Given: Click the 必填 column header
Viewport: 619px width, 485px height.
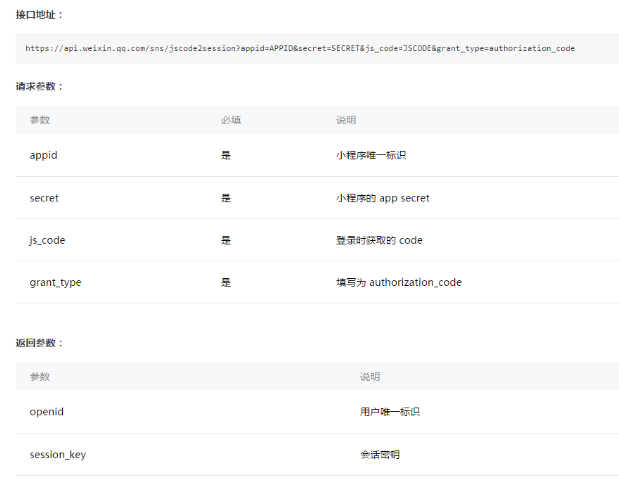Looking at the screenshot, I should [x=231, y=120].
